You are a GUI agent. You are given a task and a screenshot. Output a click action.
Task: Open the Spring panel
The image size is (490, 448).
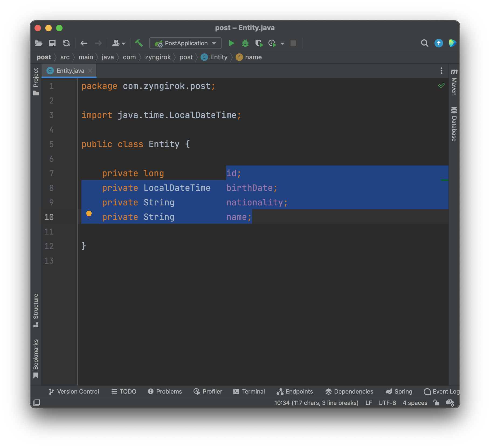click(x=399, y=391)
